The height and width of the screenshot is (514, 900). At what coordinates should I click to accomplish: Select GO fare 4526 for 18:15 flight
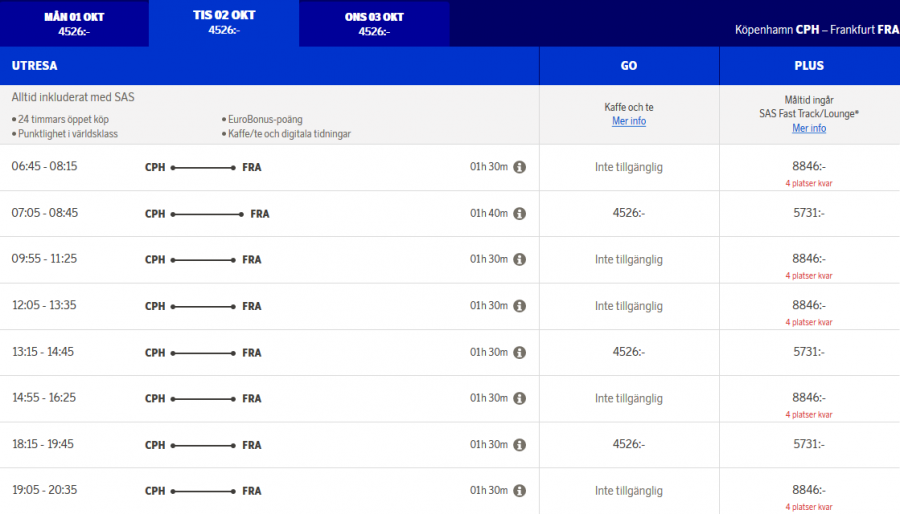(x=629, y=444)
